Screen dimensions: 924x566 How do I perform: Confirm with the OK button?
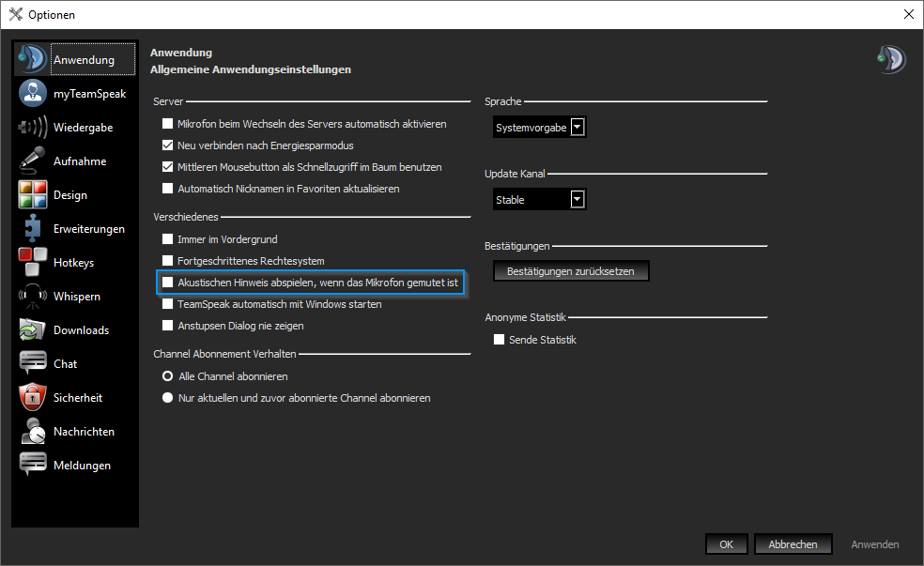point(727,544)
